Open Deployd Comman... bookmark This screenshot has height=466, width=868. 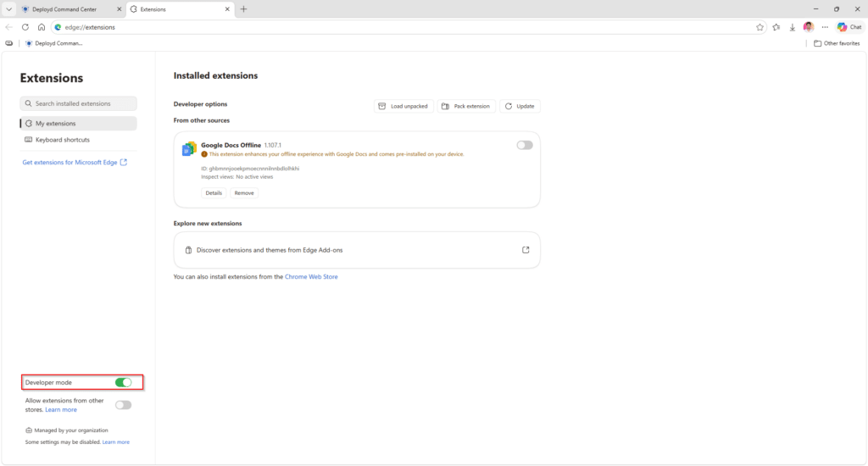point(53,43)
